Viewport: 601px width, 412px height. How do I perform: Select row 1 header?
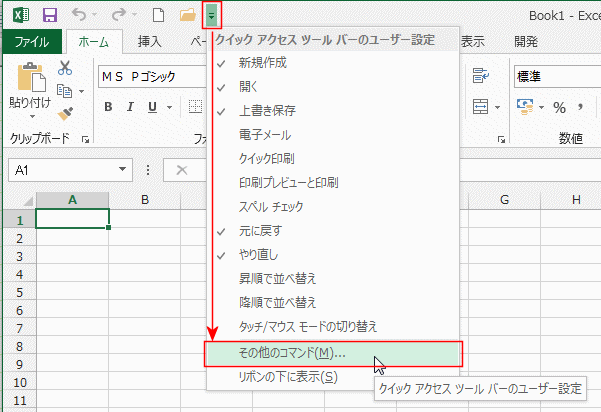coord(19,220)
